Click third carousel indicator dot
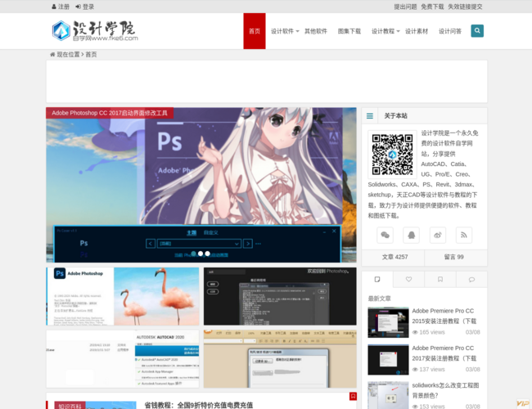Image resolution: width=532 pixels, height=409 pixels. click(x=208, y=254)
